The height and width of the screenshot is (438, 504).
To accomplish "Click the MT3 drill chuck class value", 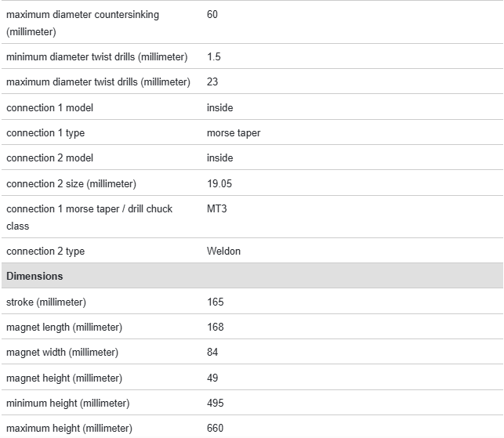I will click(x=217, y=209).
